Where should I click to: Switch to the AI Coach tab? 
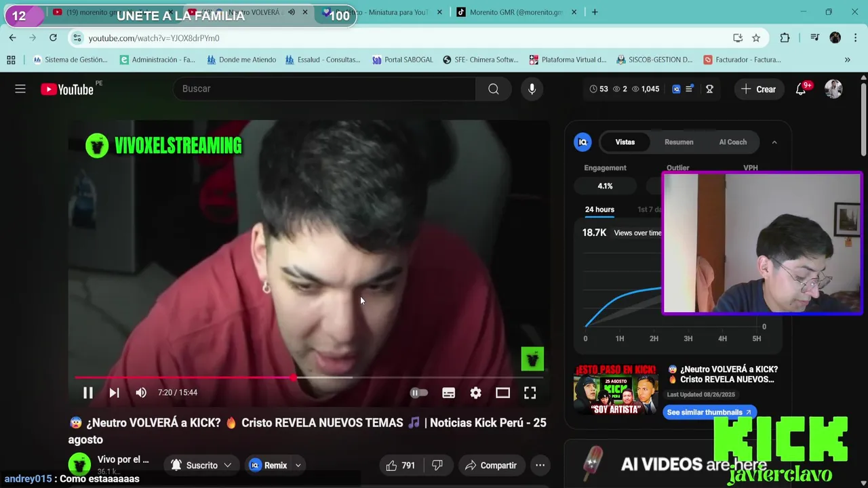point(732,142)
